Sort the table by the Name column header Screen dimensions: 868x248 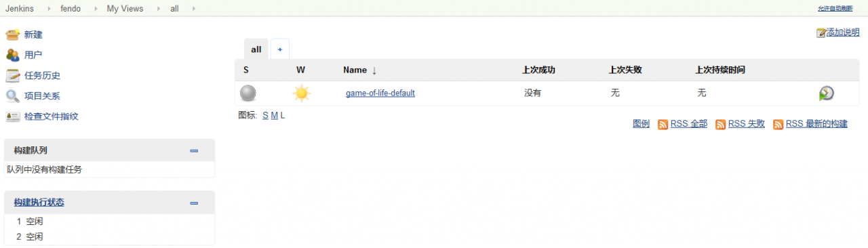[359, 70]
